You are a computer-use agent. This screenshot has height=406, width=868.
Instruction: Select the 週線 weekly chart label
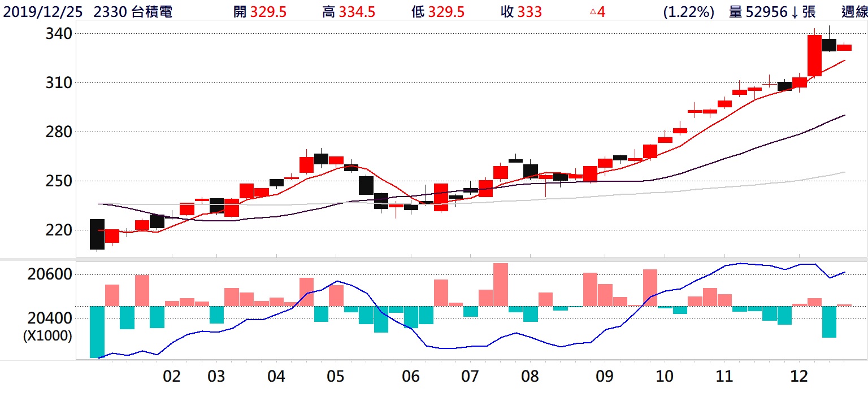pos(854,12)
